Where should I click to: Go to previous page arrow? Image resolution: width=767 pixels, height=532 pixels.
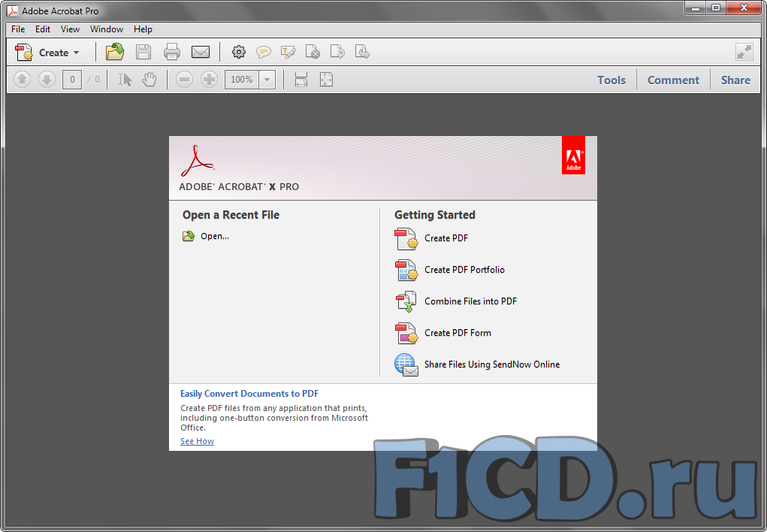(x=22, y=80)
